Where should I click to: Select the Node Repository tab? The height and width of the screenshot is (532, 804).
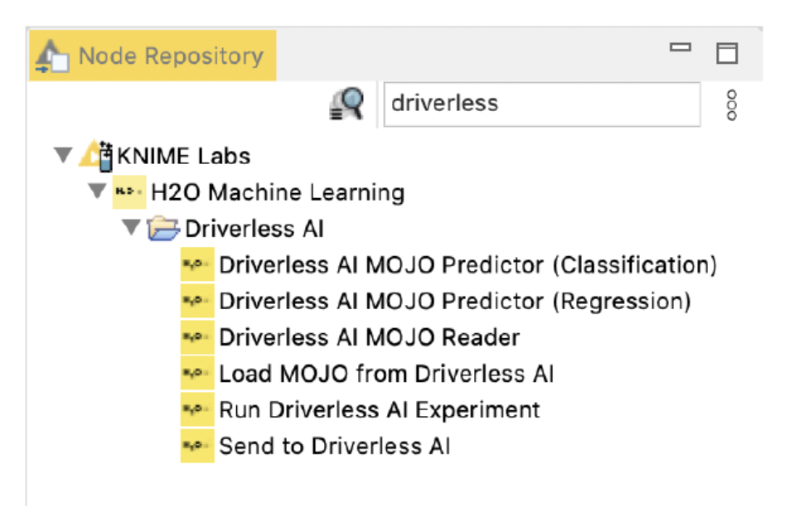pos(153,56)
